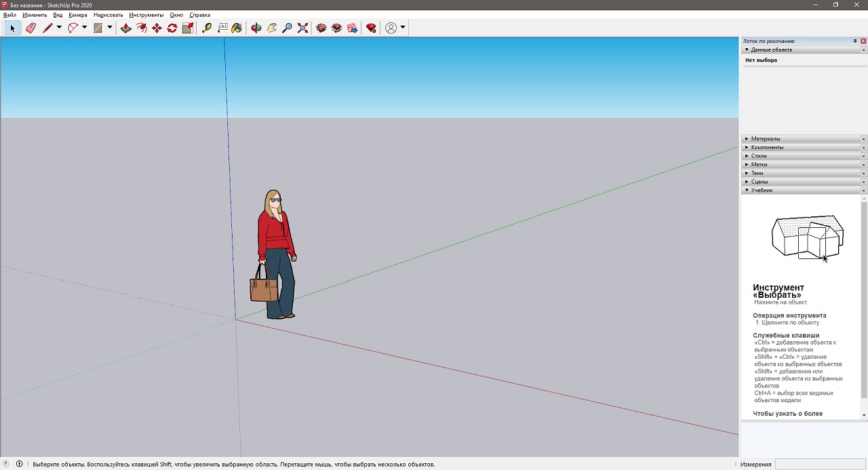Toggle the pin on the default tray
Image resolution: width=868 pixels, height=470 pixels.
point(855,41)
